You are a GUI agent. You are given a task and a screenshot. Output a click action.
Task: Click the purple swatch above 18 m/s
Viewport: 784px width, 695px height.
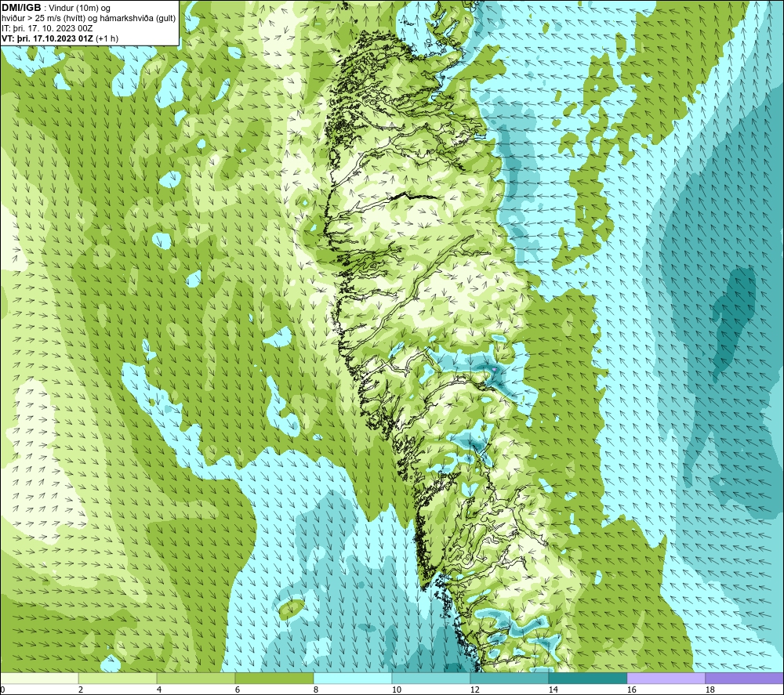pyautogui.click(x=745, y=678)
